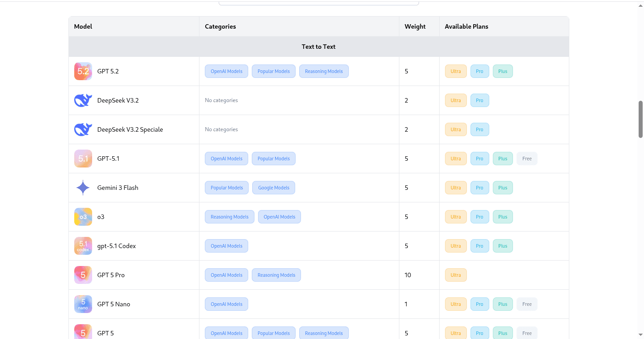644x339 pixels.
Task: Click the gpt-5.1 Codex model name
Action: pyautogui.click(x=116, y=246)
